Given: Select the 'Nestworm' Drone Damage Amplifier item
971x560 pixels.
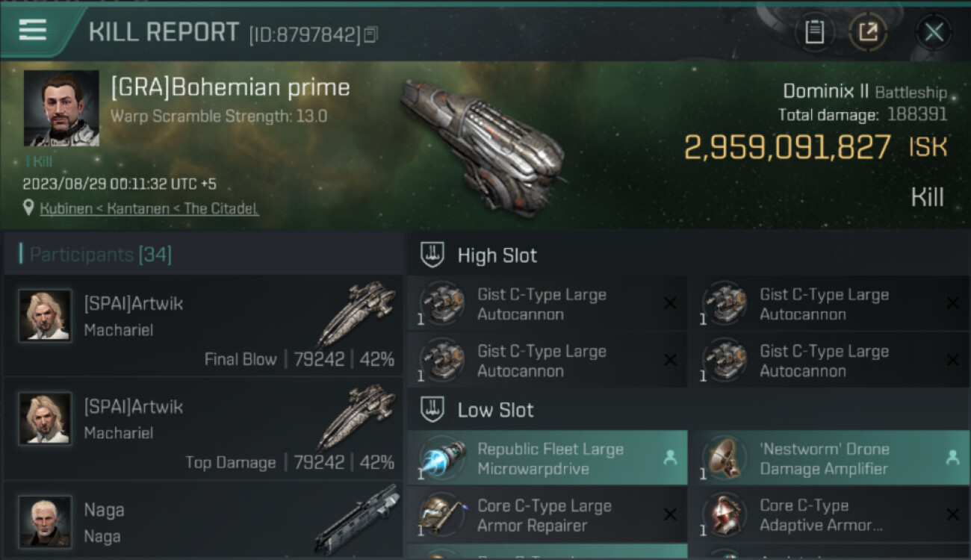Looking at the screenshot, I should click(829, 458).
